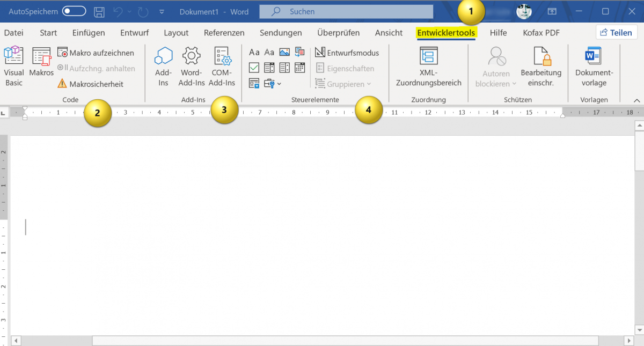Open the COM-Add-Ins dialog
644x346 pixels.
click(x=222, y=65)
